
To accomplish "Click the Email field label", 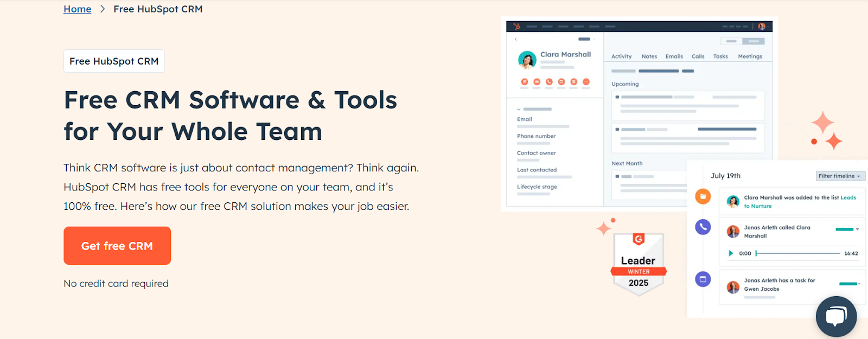I will coord(525,119).
